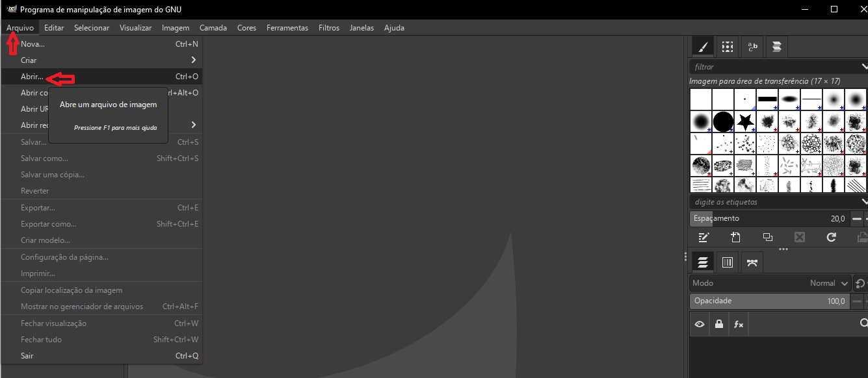Viewport: 868px width, 378px height.
Task: Open the Editar menu
Action: [54, 27]
